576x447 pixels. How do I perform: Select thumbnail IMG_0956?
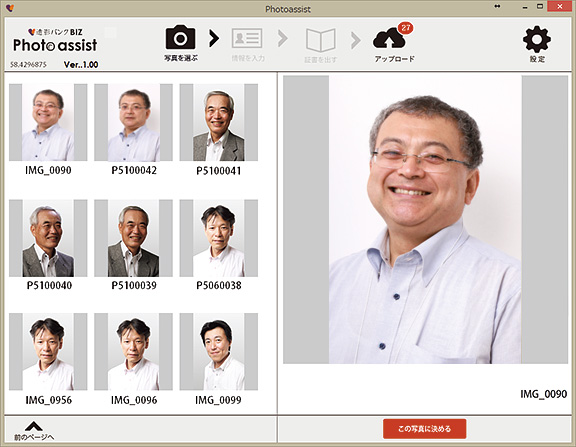48,352
